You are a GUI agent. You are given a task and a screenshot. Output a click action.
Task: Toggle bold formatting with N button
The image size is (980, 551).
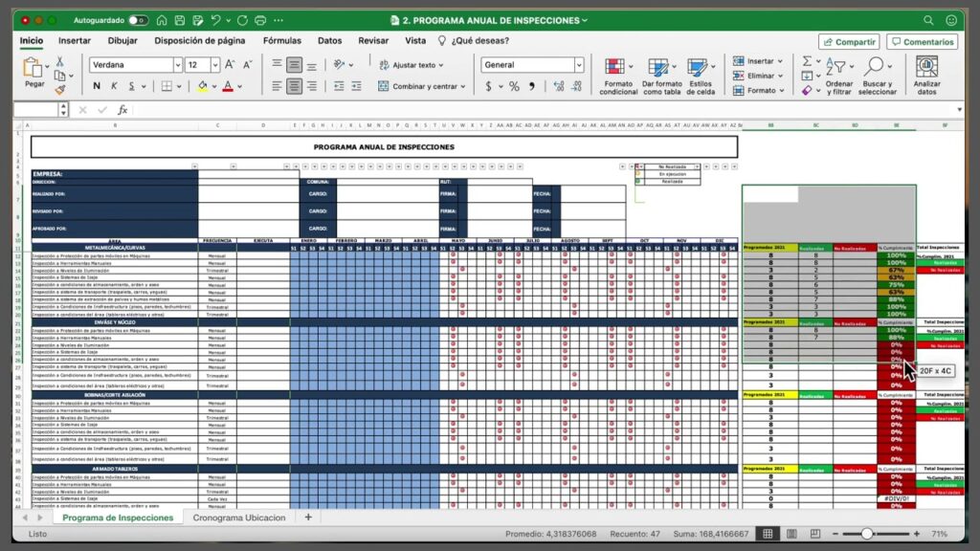[x=97, y=86]
